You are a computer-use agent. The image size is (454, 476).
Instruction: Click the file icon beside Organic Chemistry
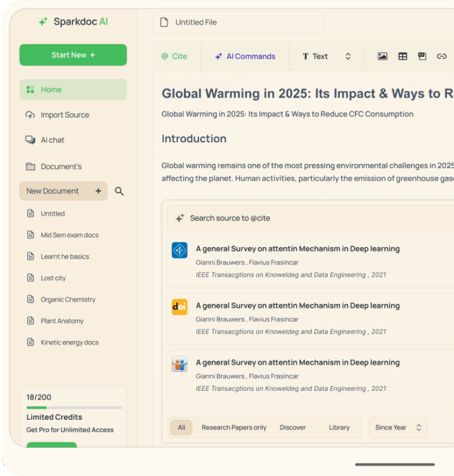30,299
